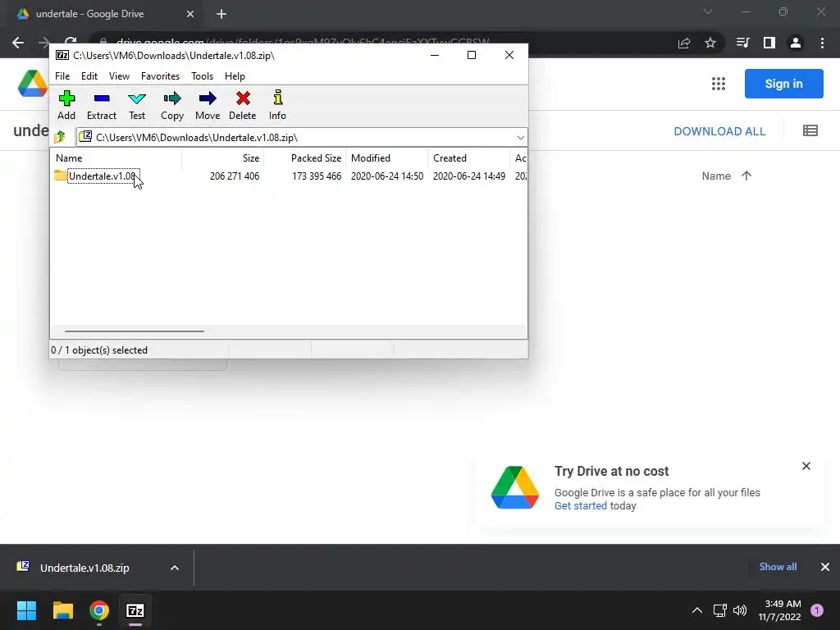This screenshot has height=630, width=840.
Task: Open the network icon in system tray
Action: (x=719, y=610)
